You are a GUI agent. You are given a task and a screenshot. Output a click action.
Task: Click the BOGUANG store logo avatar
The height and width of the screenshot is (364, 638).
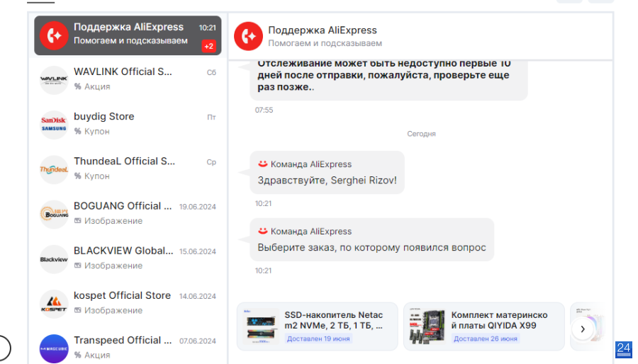point(54,214)
